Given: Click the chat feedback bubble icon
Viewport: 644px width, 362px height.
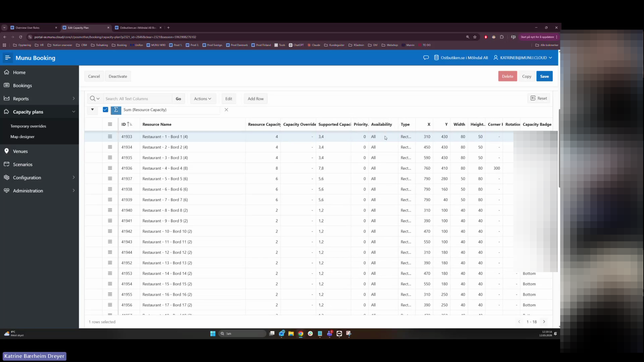Looking at the screenshot, I should coord(426,58).
